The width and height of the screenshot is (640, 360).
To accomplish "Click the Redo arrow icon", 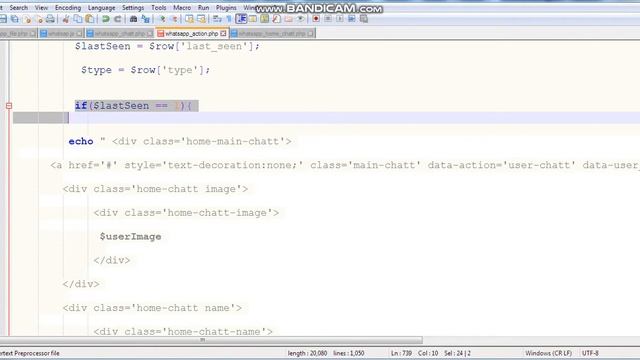I will 117,19.
